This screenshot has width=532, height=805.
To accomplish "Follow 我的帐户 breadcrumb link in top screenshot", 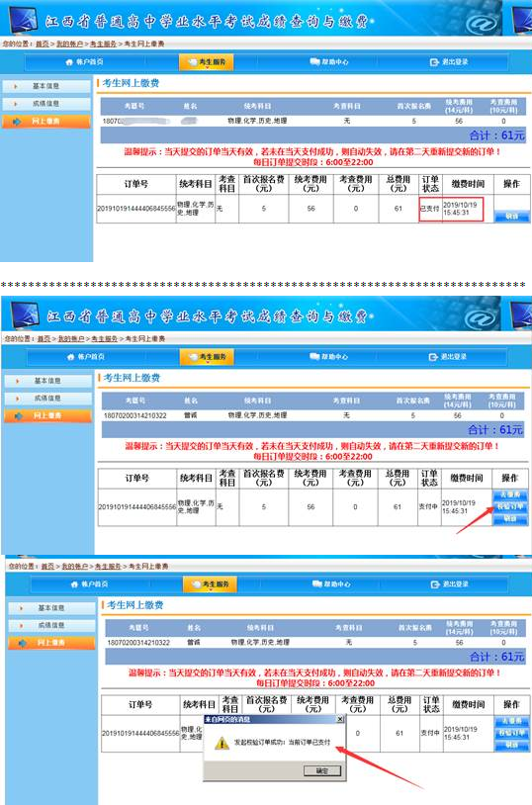I will click(69, 45).
